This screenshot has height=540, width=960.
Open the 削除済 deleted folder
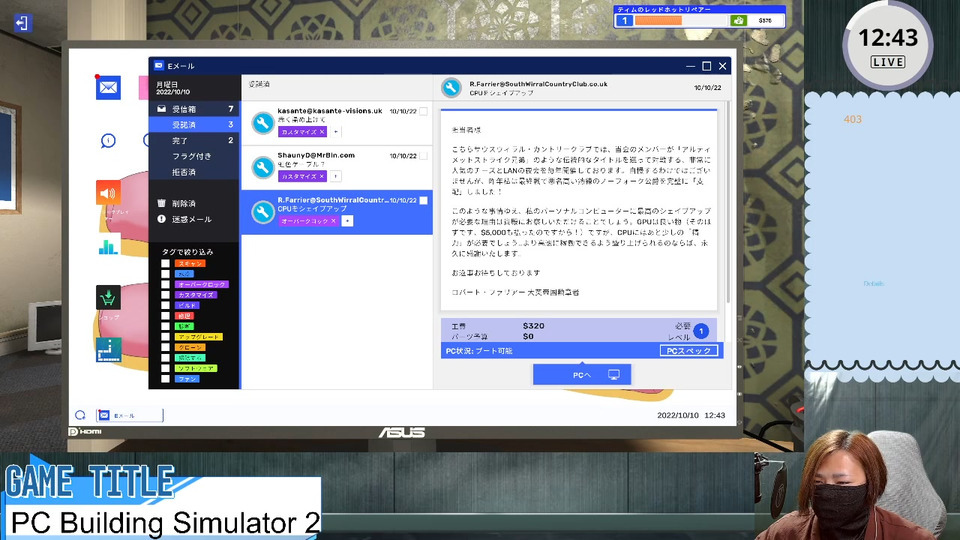point(194,203)
